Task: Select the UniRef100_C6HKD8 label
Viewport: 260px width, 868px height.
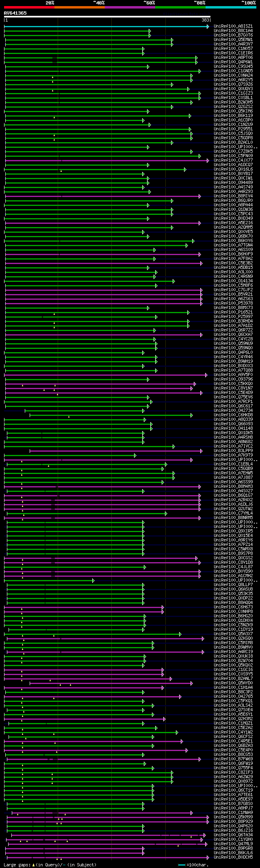Action: 233,415
